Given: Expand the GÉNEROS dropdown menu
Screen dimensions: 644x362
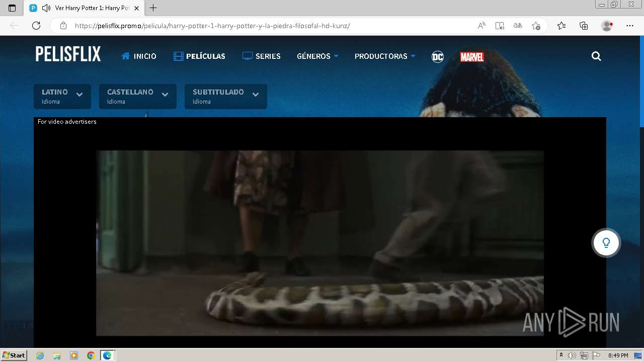Looking at the screenshot, I should tap(317, 56).
